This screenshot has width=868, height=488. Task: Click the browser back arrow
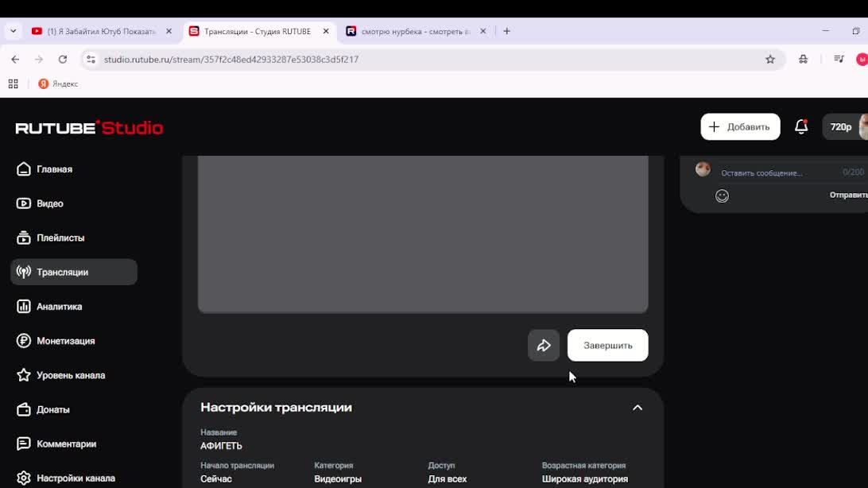click(x=16, y=59)
